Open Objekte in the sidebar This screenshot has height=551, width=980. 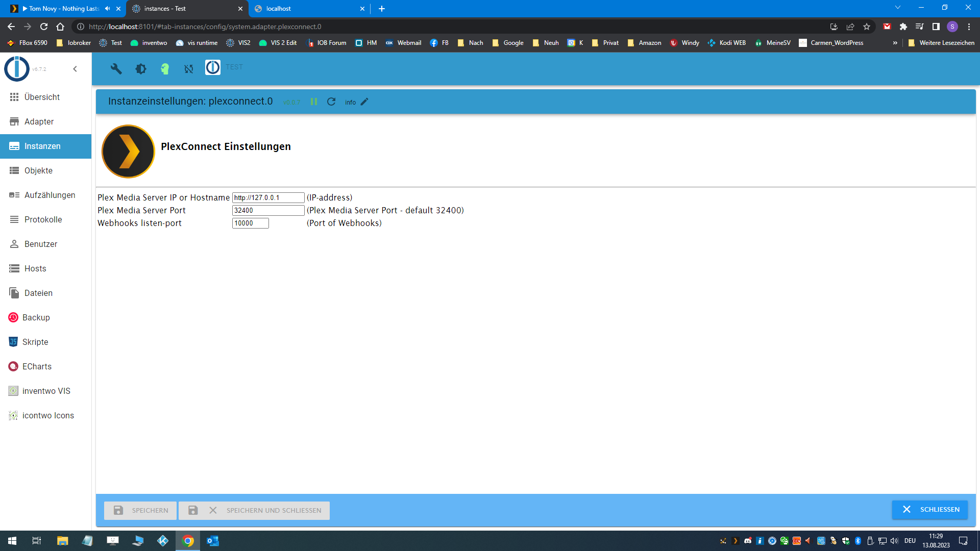coord(46,170)
